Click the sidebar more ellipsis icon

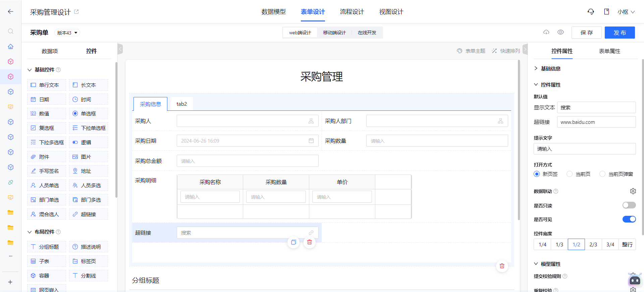[10, 256]
